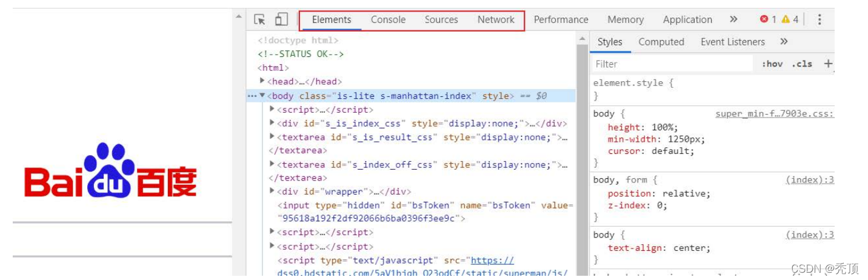
Task: Open super_min-f…7903e.css source link
Action: tap(774, 114)
